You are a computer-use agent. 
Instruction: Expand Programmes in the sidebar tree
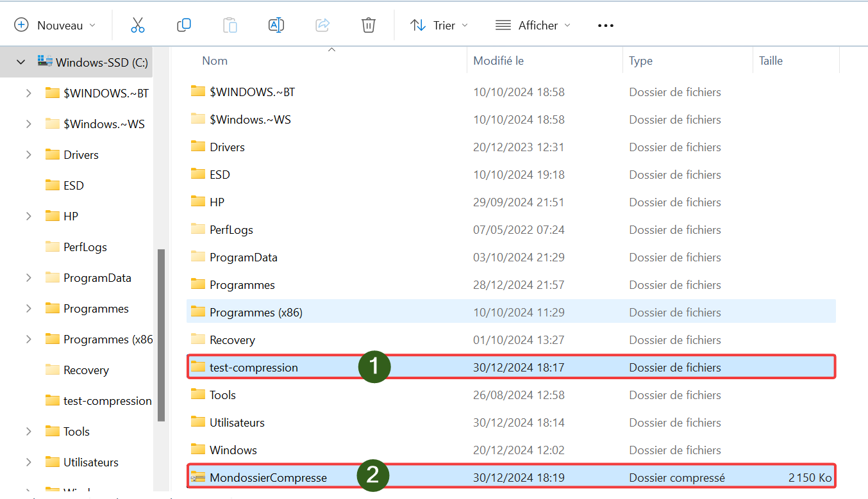point(28,308)
